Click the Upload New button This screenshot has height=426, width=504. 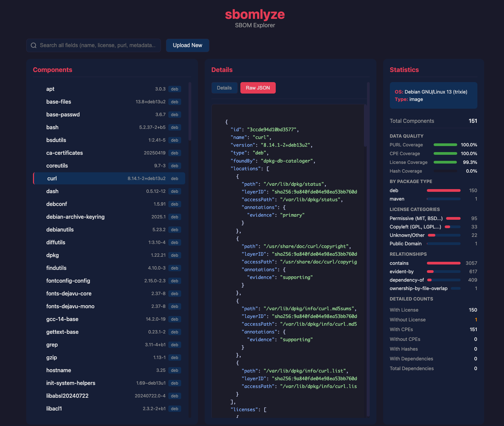coord(188,45)
